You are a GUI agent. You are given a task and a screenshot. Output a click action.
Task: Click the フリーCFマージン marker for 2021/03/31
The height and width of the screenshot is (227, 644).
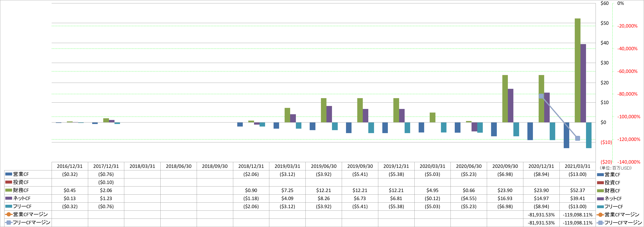[x=578, y=138]
